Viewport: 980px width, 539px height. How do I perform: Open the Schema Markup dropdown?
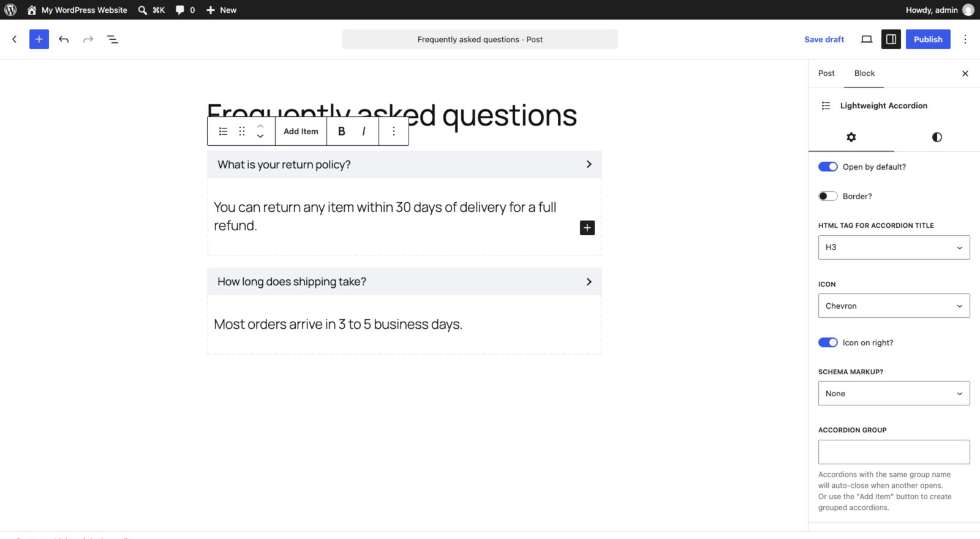tap(894, 393)
